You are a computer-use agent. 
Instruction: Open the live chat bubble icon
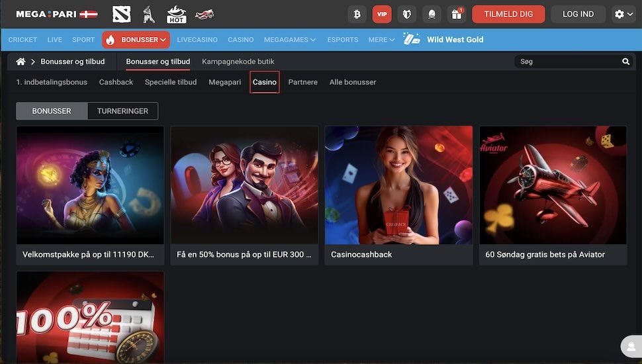coord(631,346)
